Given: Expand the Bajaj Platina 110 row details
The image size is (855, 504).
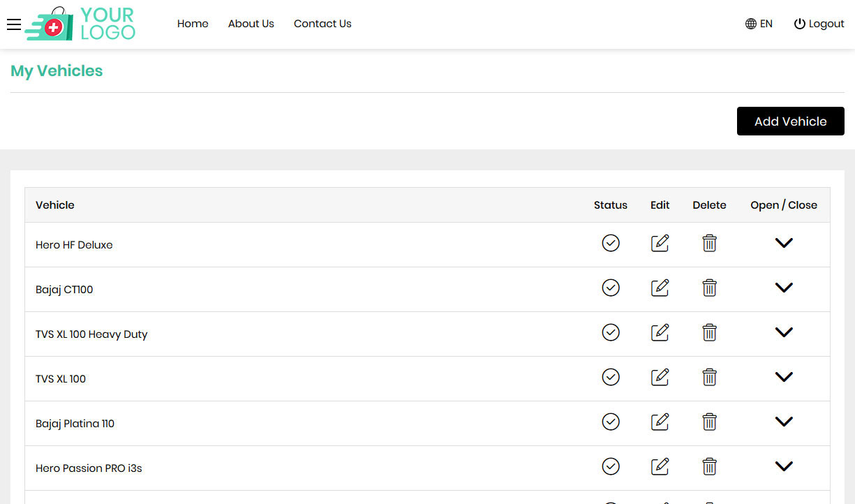Looking at the screenshot, I should point(784,422).
